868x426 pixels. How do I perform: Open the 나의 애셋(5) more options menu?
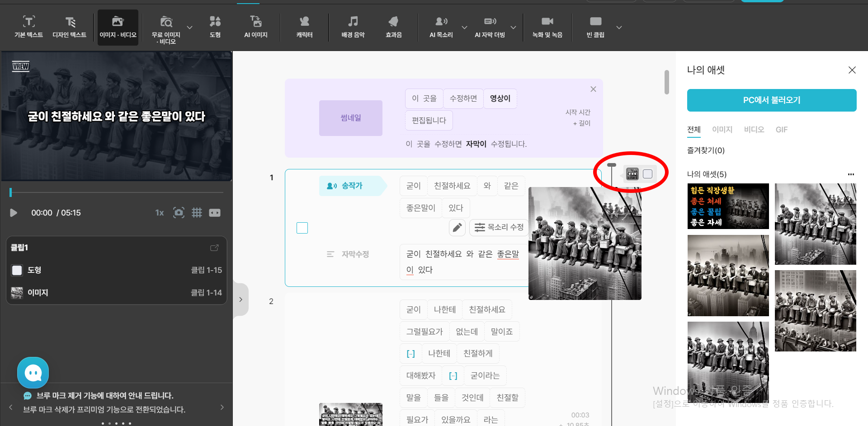[x=851, y=174]
